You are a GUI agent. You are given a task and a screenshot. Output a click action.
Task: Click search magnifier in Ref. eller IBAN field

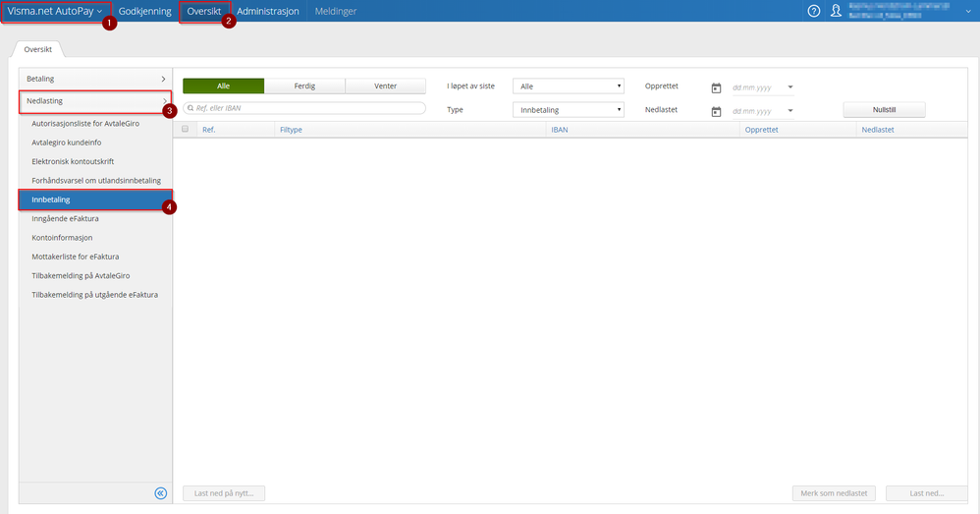(x=191, y=108)
